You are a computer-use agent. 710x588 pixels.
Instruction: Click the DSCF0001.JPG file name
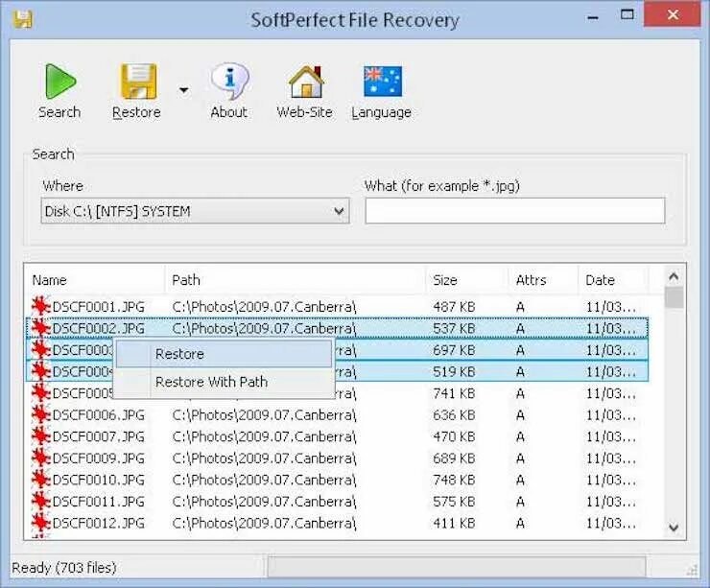(99, 307)
